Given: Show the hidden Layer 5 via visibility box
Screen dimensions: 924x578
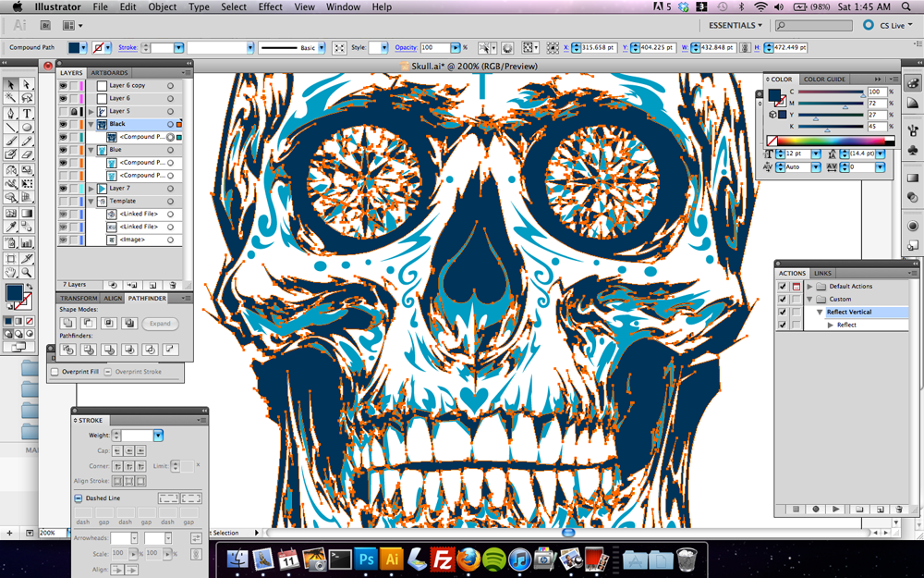Looking at the screenshot, I should [63, 111].
